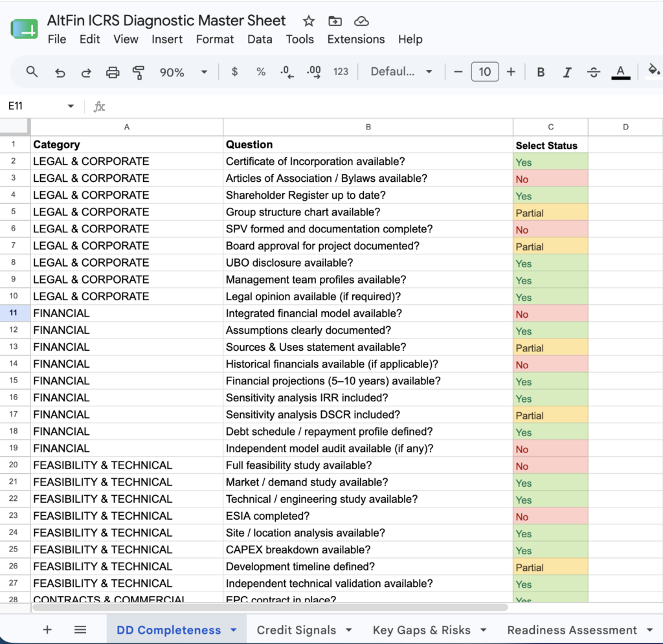
Task: Open the zoom 90% dropdown
Action: click(x=183, y=72)
